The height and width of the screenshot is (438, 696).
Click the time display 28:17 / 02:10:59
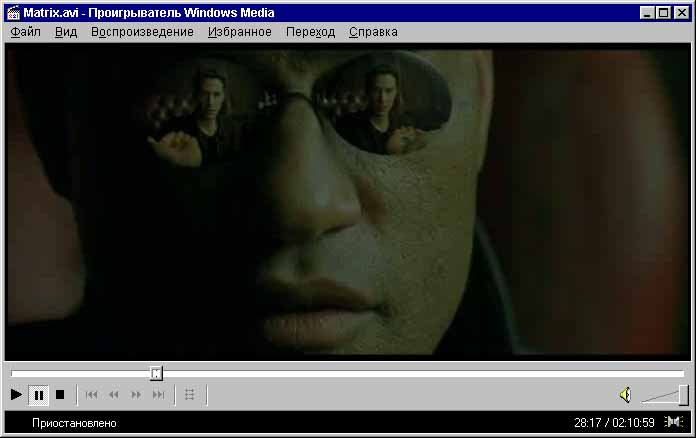614,423
